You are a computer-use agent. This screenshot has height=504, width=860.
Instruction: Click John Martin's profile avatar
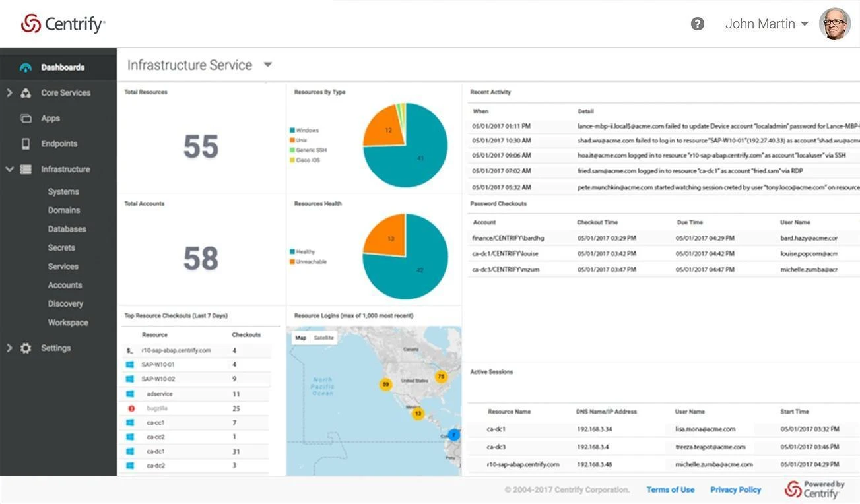[835, 24]
